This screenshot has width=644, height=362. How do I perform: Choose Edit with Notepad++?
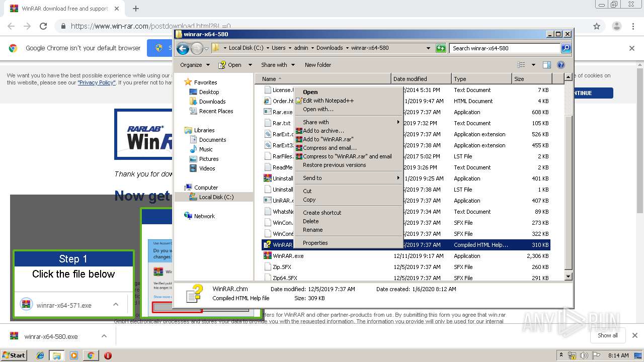pos(348,101)
